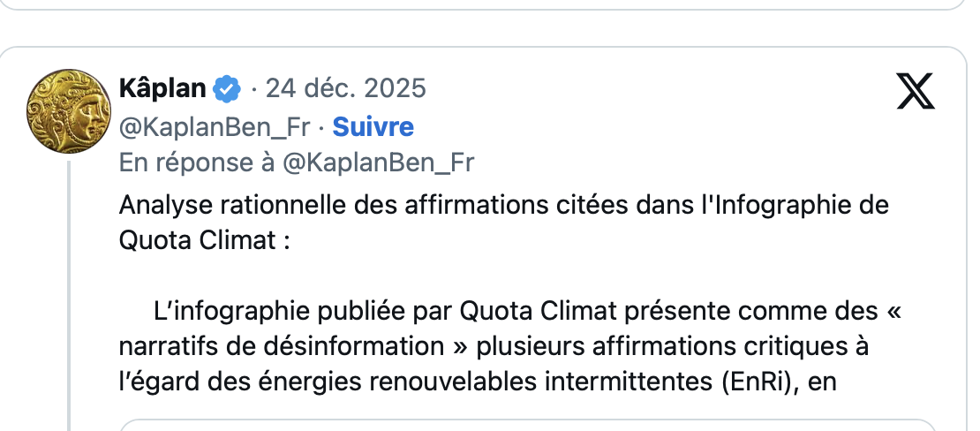Click the 24 déc. 2025 date
Screen dimensions: 980x431
click(x=345, y=88)
